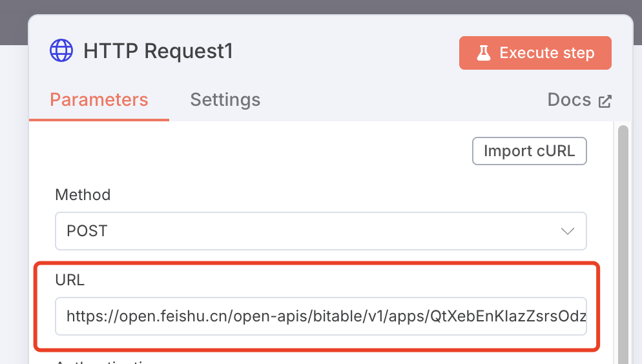The height and width of the screenshot is (364, 642).
Task: Click the partially visible Authentication label
Action: [x=103, y=361]
